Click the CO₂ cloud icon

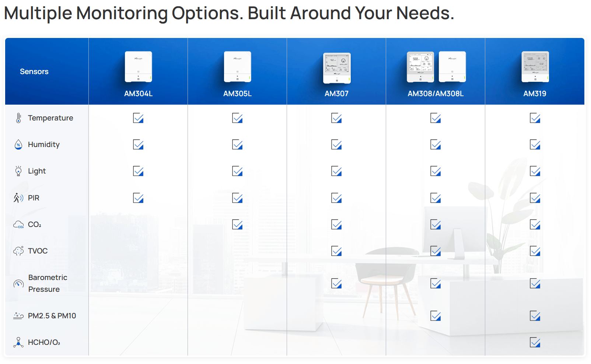click(x=18, y=224)
